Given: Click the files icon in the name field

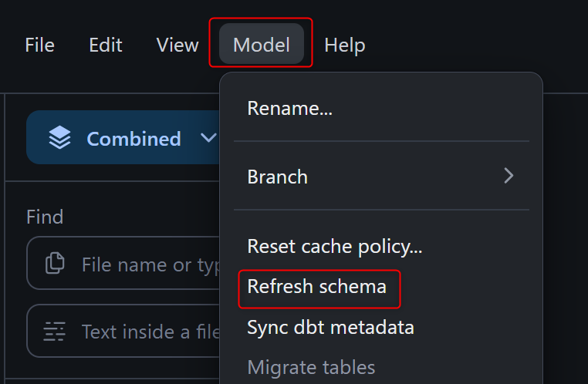Looking at the screenshot, I should click(55, 264).
